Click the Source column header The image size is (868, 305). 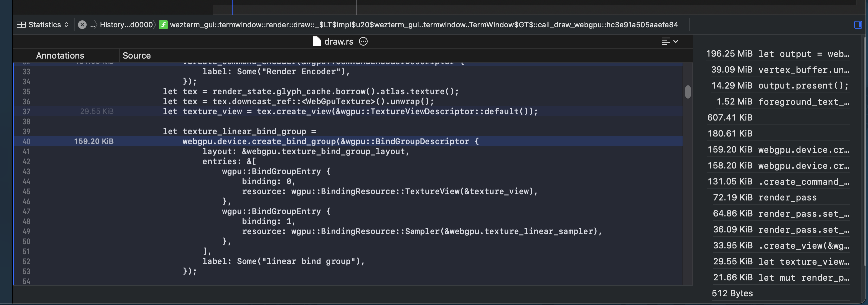pos(136,56)
